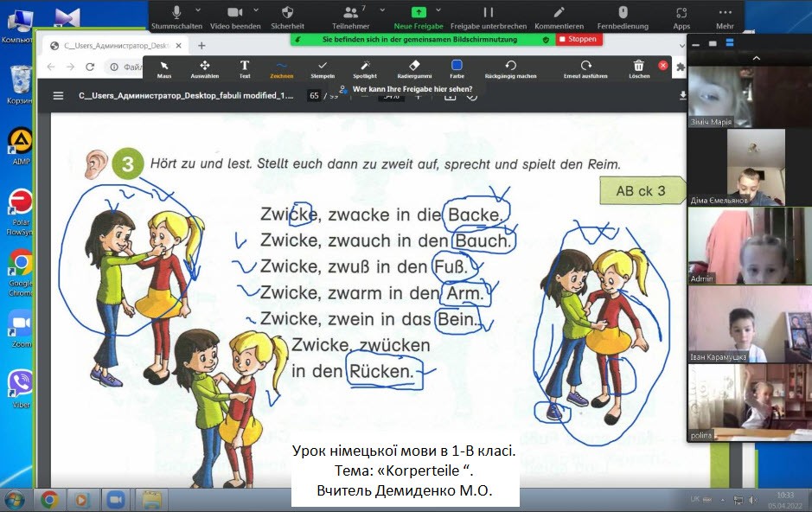
Task: Select the Maus pointer annotation tool
Action: tap(164, 68)
